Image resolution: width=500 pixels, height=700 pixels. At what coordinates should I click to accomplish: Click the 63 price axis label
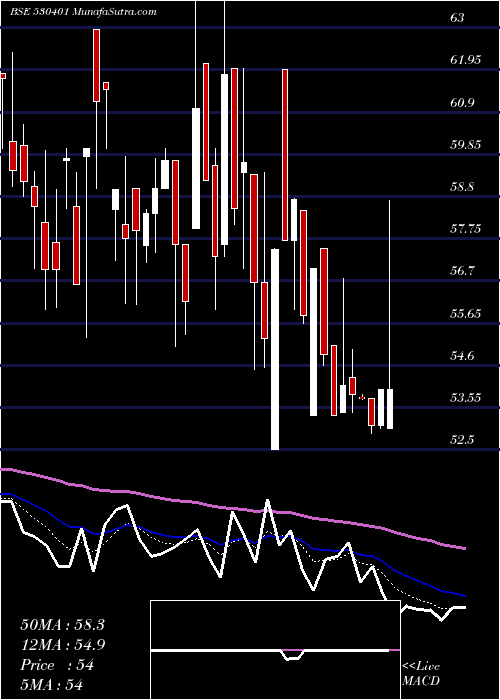click(x=458, y=18)
